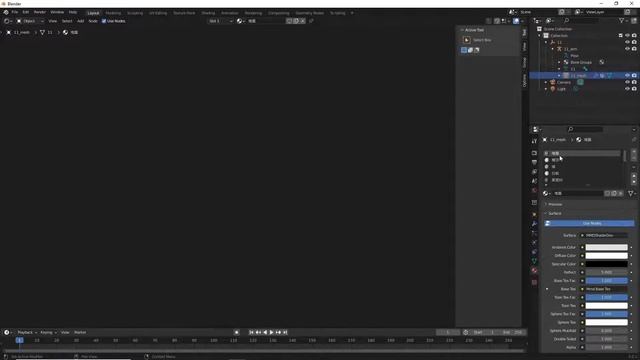Open the Material properties tab icon

(534, 271)
